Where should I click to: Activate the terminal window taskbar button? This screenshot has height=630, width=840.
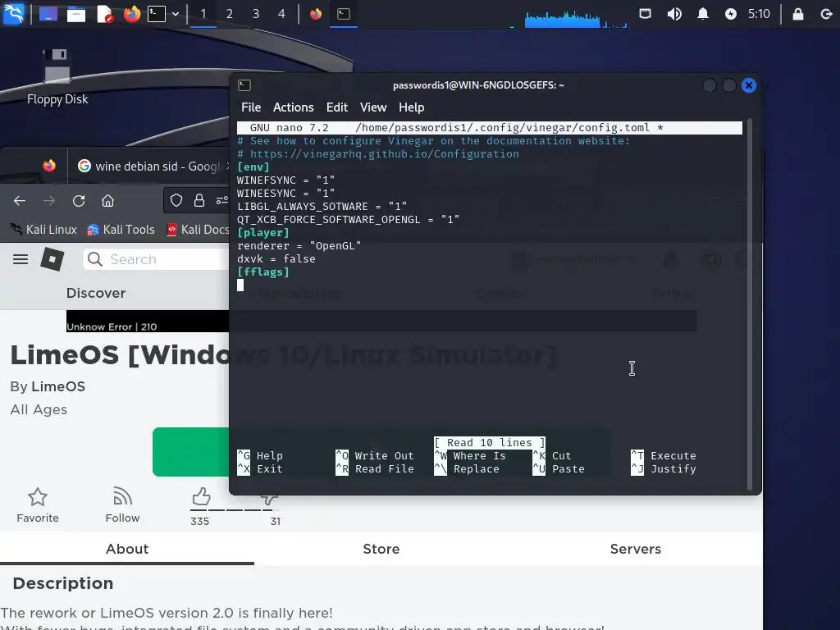click(344, 13)
